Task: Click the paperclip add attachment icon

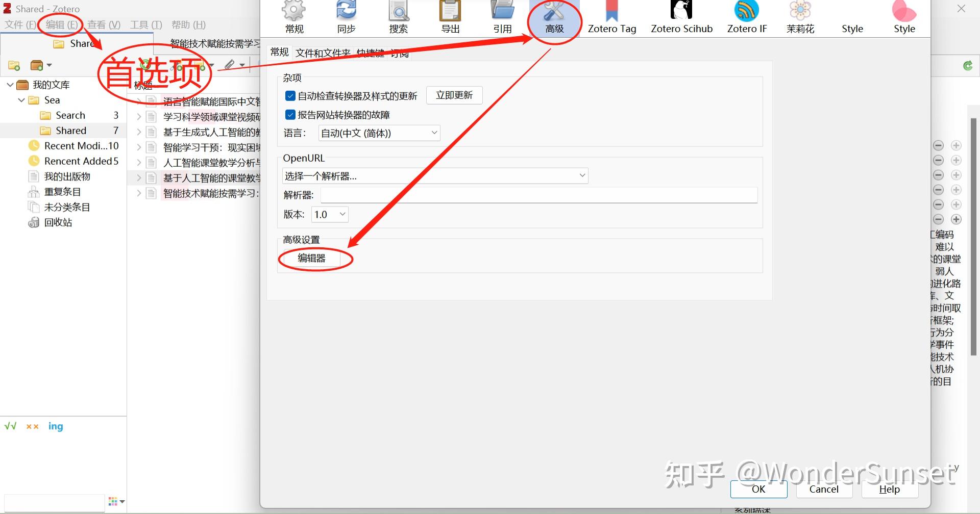Action: [x=230, y=65]
